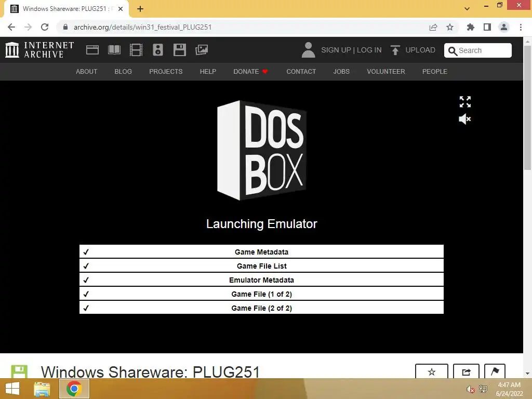Click the DOSBox logo image
The height and width of the screenshot is (399, 532).
point(262,150)
